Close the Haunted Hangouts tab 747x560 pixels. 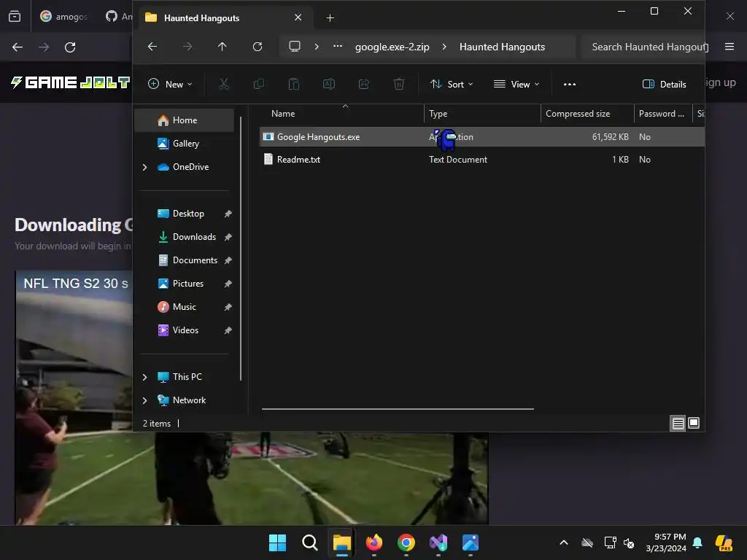pyautogui.click(x=298, y=17)
